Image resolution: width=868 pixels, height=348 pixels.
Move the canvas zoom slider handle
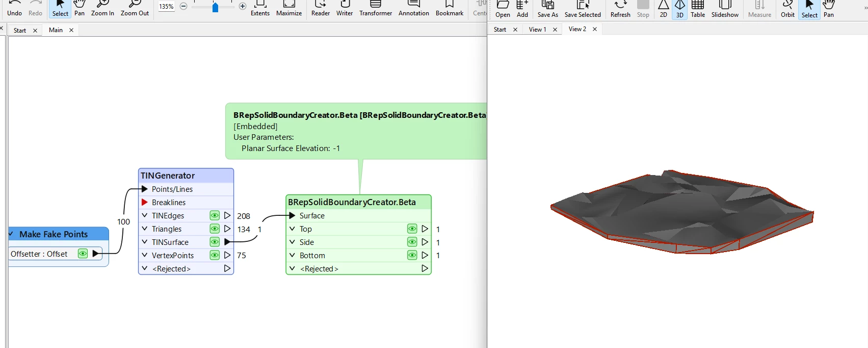coord(215,7)
